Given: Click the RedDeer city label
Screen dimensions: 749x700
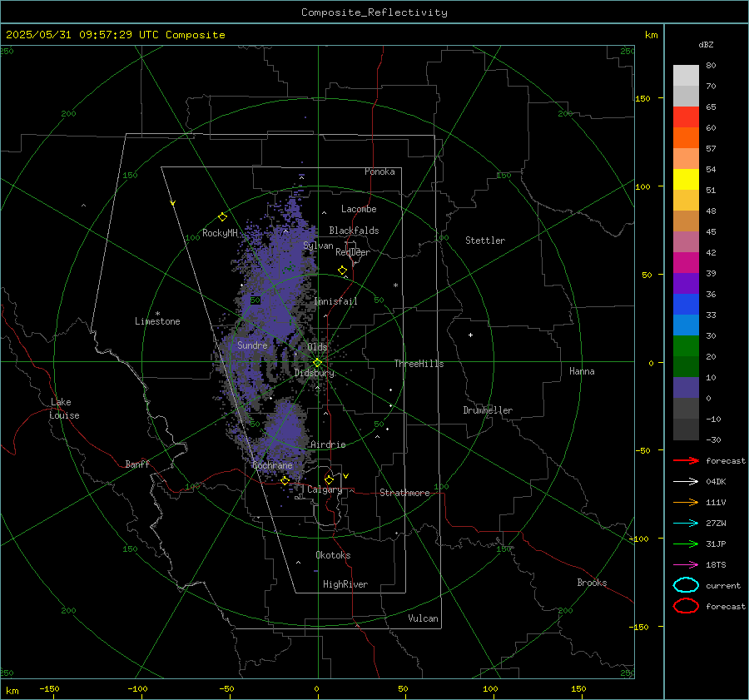Looking at the screenshot, I should (x=353, y=252).
